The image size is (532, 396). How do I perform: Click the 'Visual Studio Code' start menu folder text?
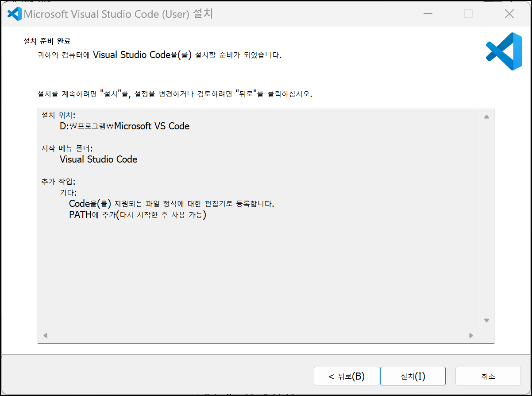point(98,159)
